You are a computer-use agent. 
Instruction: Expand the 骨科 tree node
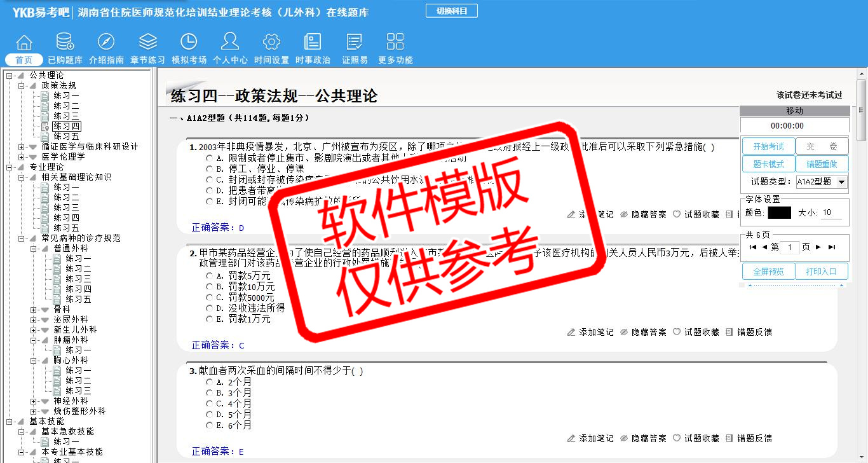point(34,310)
